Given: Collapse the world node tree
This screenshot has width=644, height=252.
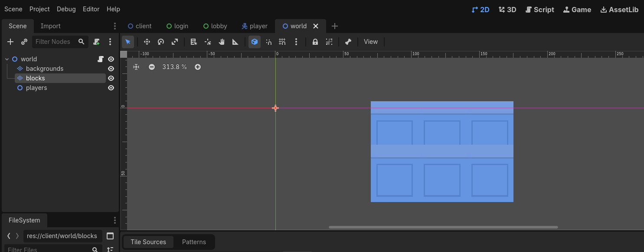Looking at the screenshot, I should [x=7, y=59].
